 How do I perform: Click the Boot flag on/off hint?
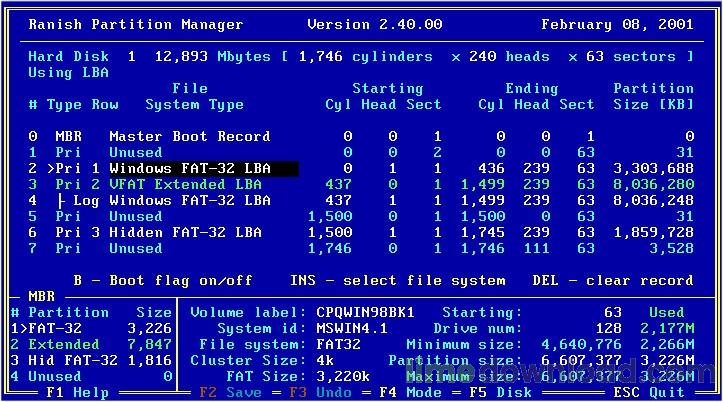(163, 281)
